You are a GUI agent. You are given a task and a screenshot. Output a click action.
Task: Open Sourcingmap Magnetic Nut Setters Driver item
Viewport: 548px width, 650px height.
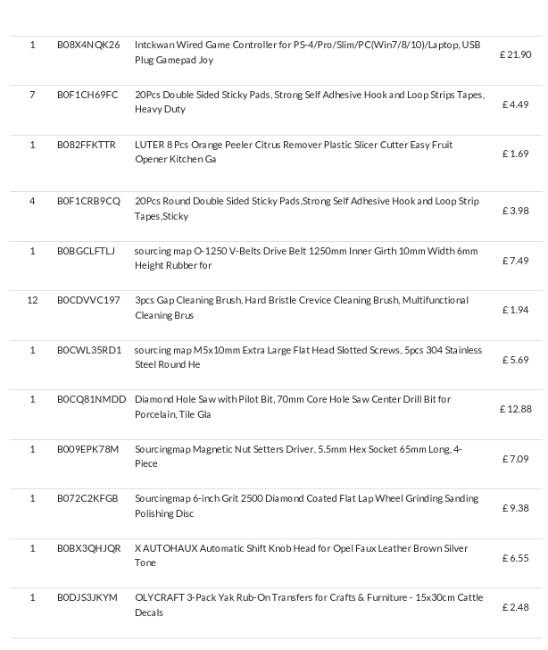click(298, 456)
